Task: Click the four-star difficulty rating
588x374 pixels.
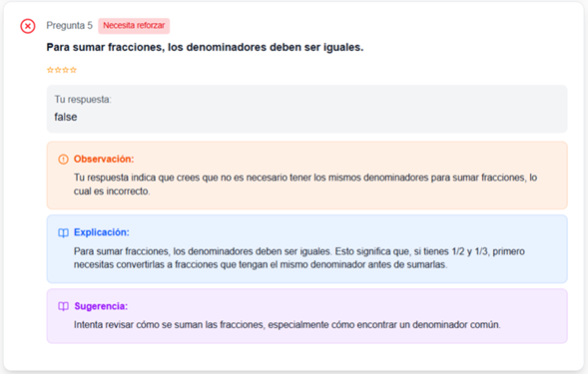Action: click(x=62, y=70)
